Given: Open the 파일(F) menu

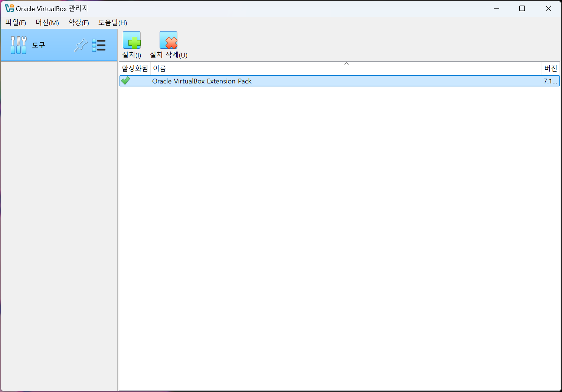Looking at the screenshot, I should [16, 23].
